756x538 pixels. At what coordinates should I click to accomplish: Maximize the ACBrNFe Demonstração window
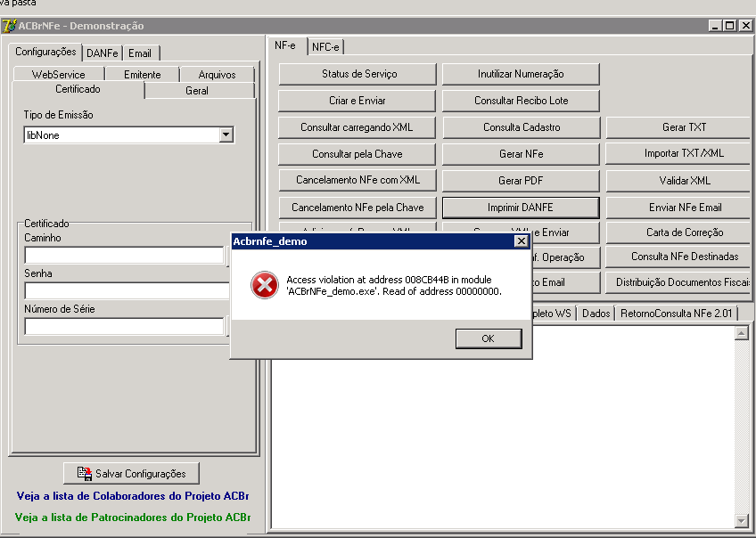(730, 26)
